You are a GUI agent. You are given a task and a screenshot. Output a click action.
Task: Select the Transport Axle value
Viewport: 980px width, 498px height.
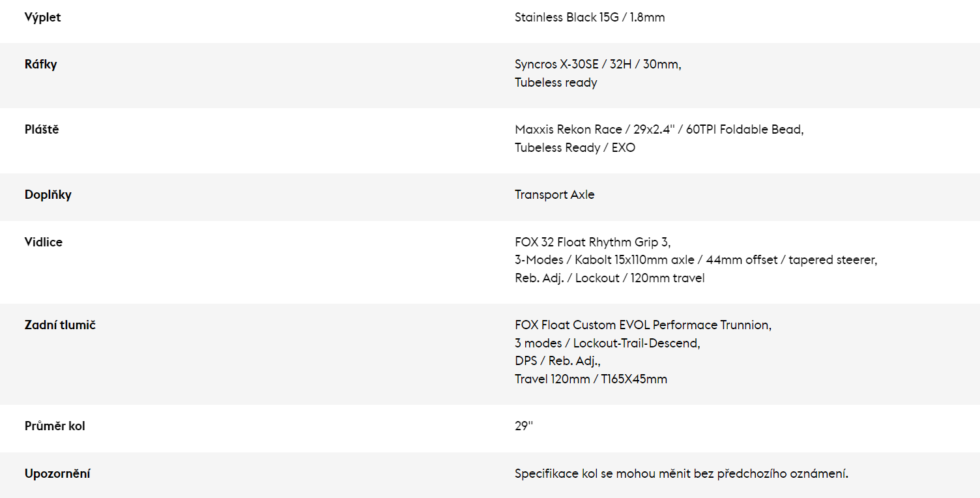pyautogui.click(x=555, y=195)
